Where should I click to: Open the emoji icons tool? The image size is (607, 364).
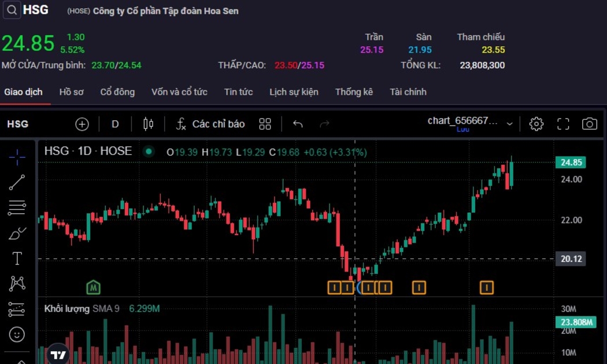click(17, 334)
